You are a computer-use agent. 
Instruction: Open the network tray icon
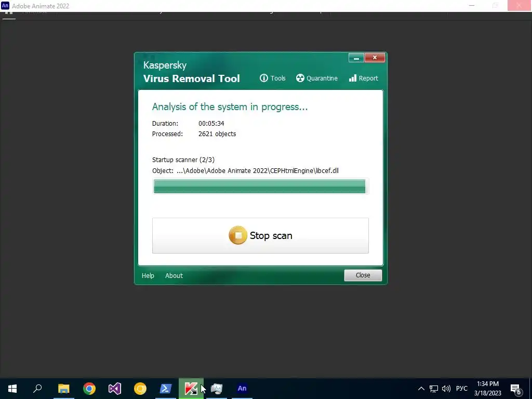[x=434, y=389]
